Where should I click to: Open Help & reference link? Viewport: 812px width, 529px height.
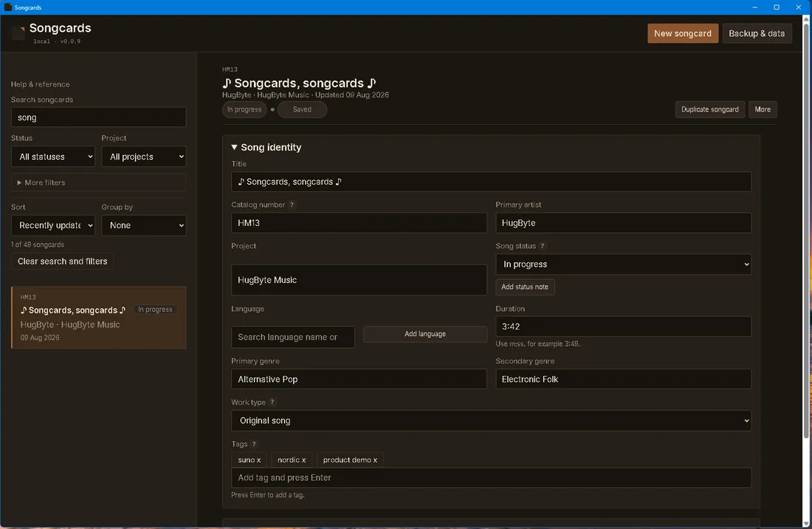pyautogui.click(x=41, y=84)
